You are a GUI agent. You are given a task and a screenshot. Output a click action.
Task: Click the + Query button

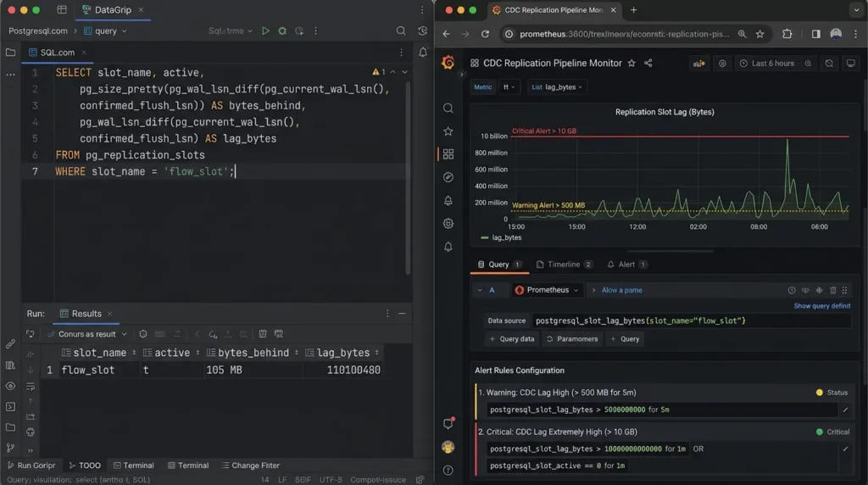click(x=625, y=339)
